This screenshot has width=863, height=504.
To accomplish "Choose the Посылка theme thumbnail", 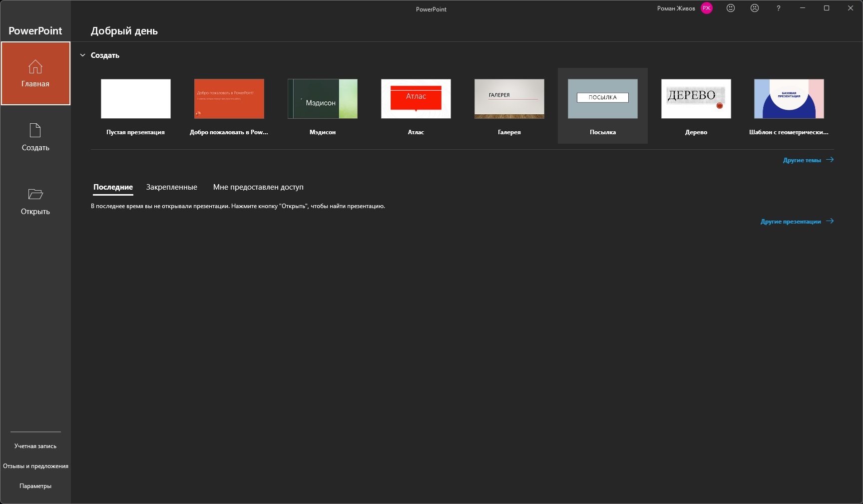I will [x=603, y=99].
